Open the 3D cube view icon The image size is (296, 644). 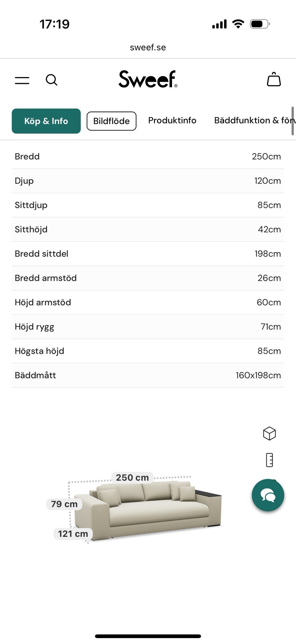tap(269, 433)
